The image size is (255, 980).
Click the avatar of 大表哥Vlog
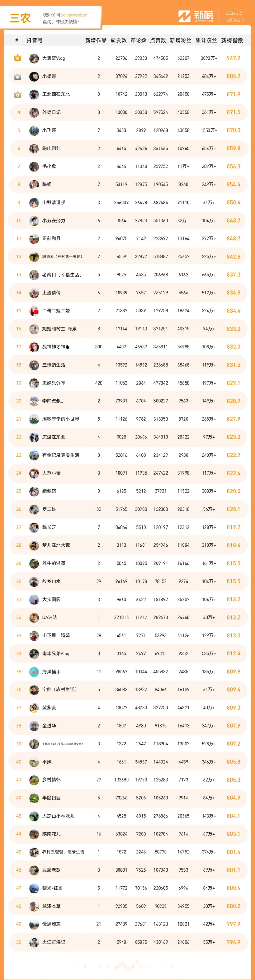coord(34,58)
